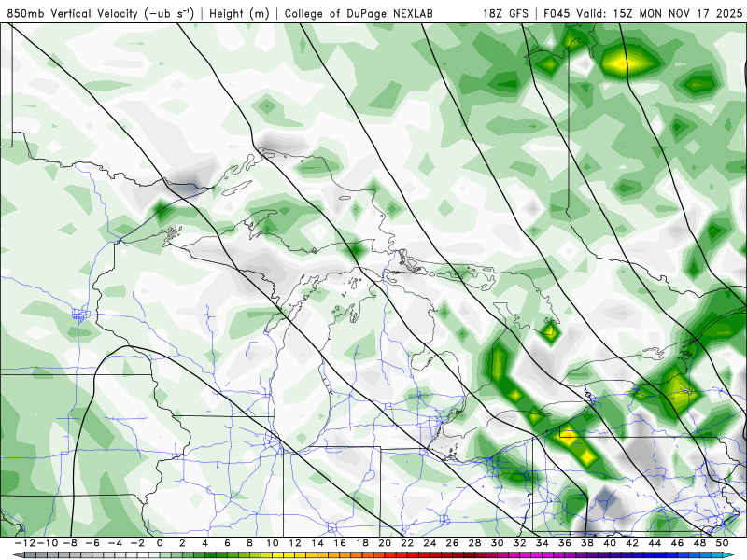Click the '2' value on the color scale
Viewport: 747px width, 560px height.
182,543
